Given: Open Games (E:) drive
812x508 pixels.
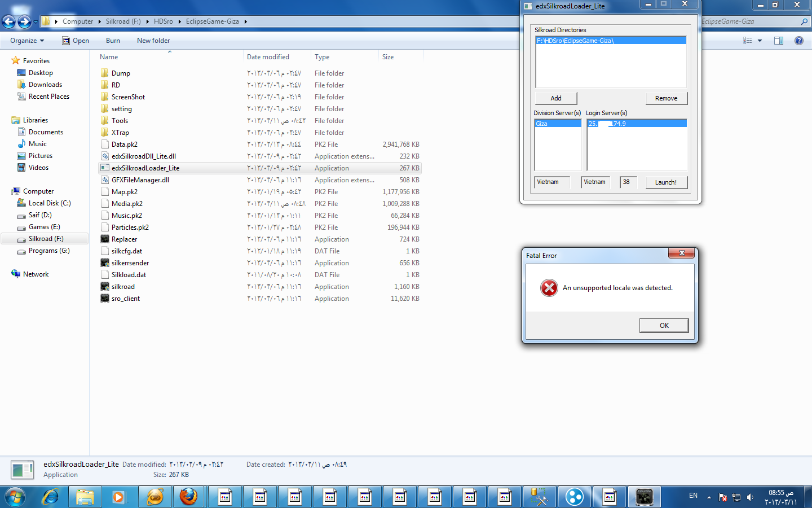Looking at the screenshot, I should 44,227.
